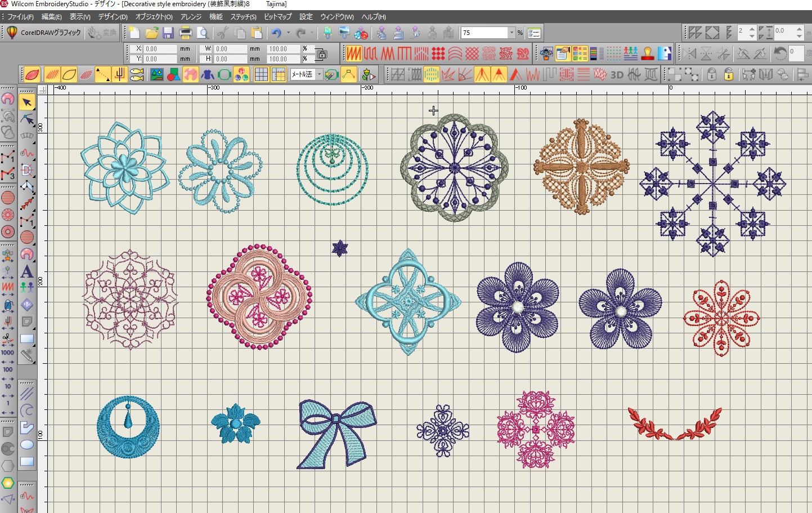812x513 pixels.
Task: Open the 表示 View menu
Action: click(x=80, y=17)
